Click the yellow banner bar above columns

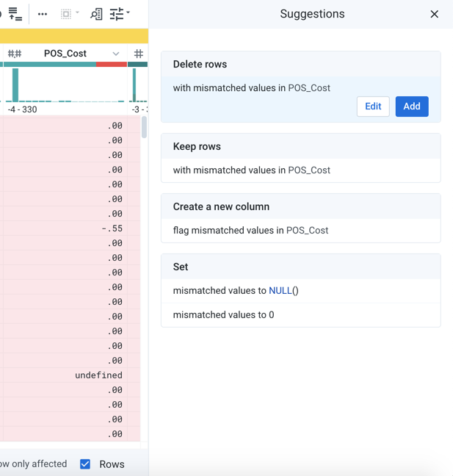pos(74,36)
